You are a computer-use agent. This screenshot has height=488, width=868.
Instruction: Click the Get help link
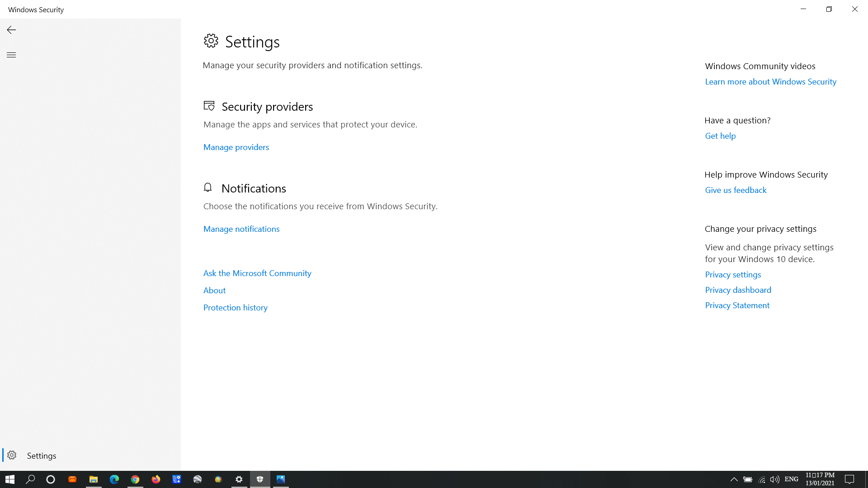pos(720,136)
